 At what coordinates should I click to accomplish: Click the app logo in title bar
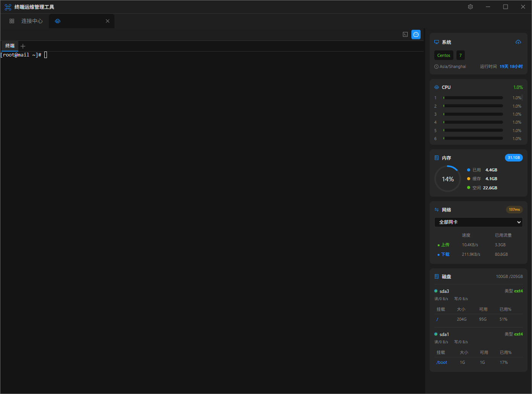point(8,7)
